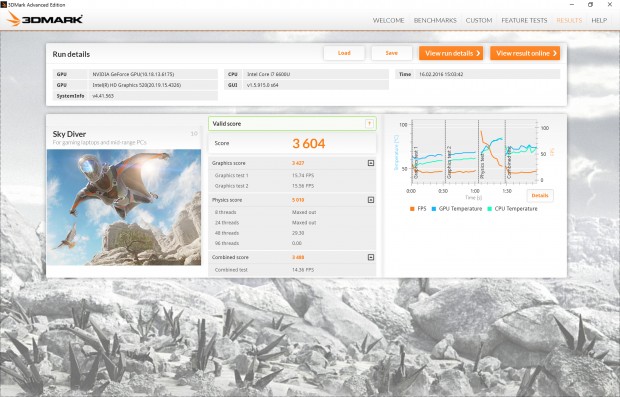Open the WELCOME tab

click(388, 20)
